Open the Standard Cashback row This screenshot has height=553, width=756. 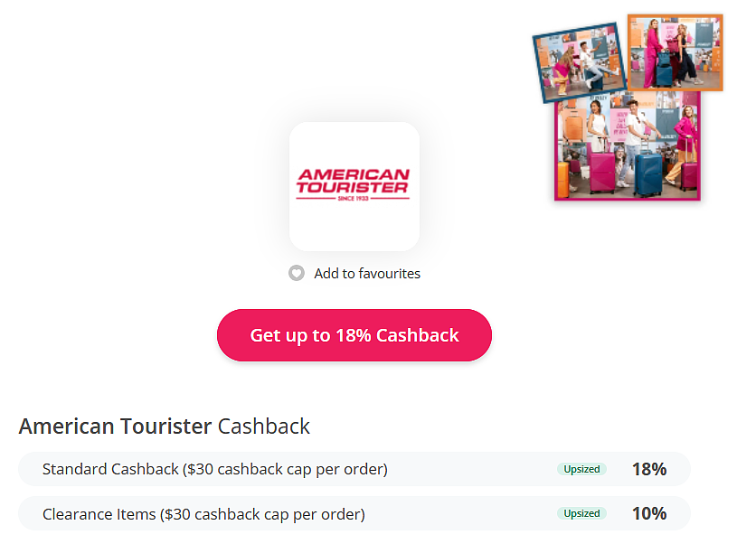pos(354,469)
